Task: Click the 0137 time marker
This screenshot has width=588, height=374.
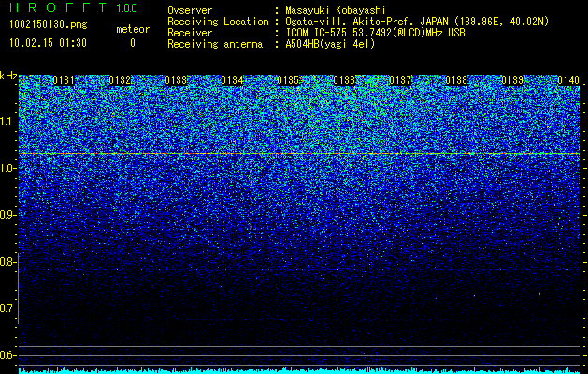Action: coord(400,80)
